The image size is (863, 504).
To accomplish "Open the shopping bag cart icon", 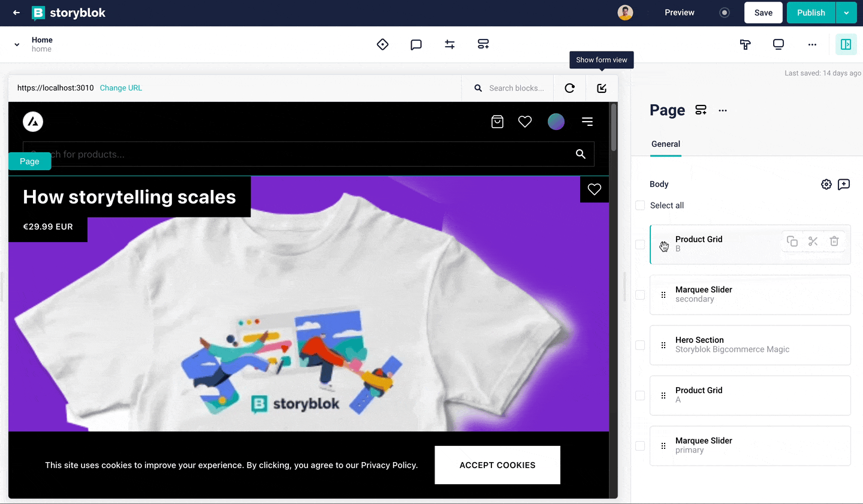I will (x=497, y=122).
